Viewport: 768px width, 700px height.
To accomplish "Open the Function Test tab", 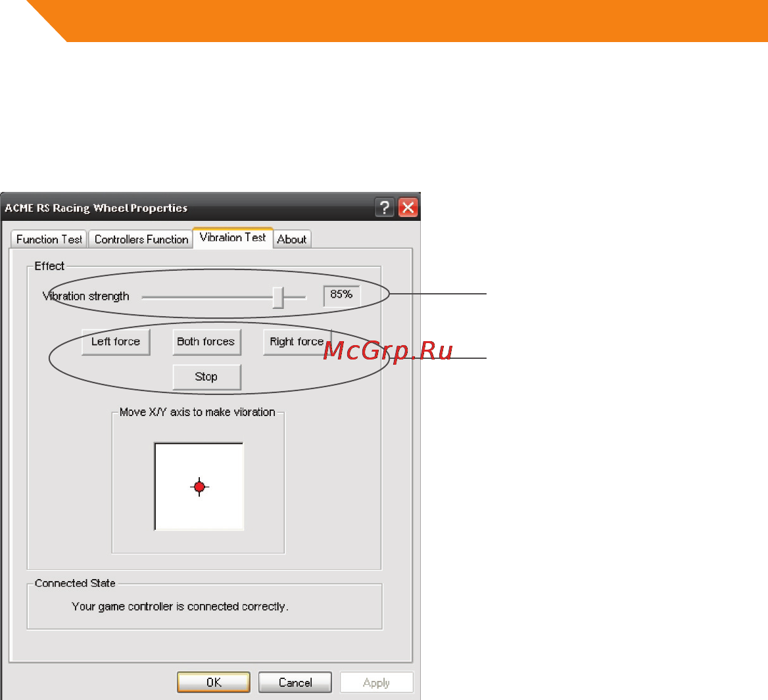I will (49, 239).
